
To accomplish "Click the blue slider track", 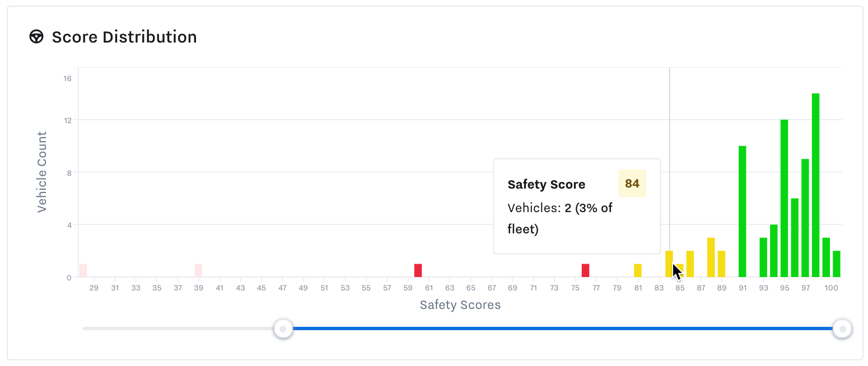I will click(560, 329).
